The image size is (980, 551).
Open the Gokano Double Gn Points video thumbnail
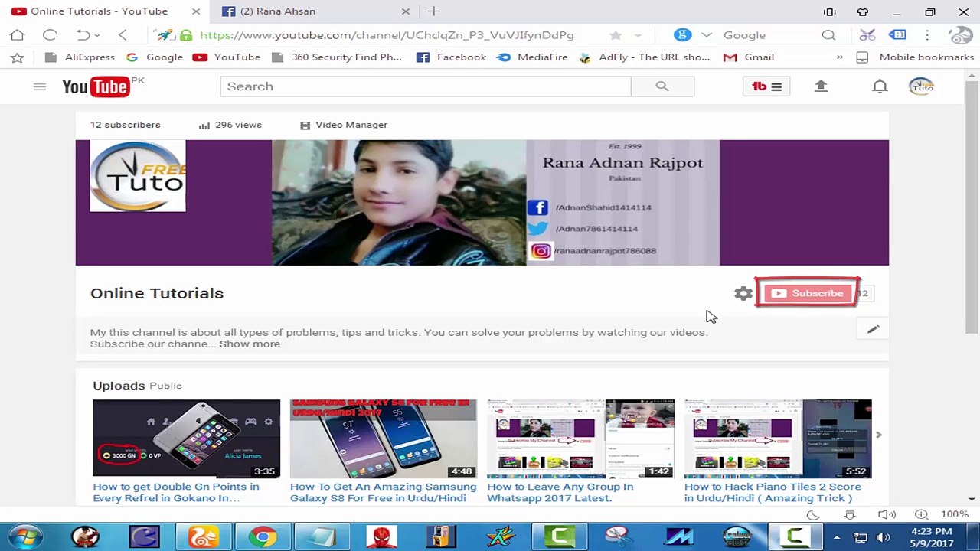coord(187,439)
